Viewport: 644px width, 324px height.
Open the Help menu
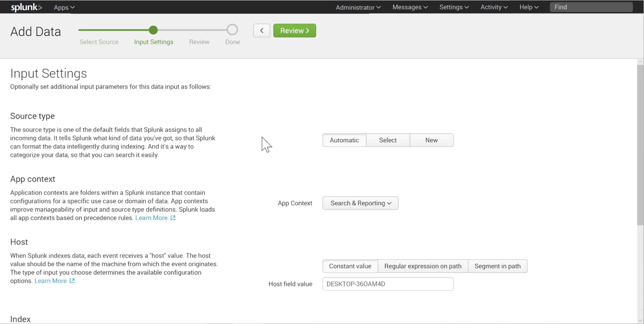click(x=530, y=7)
